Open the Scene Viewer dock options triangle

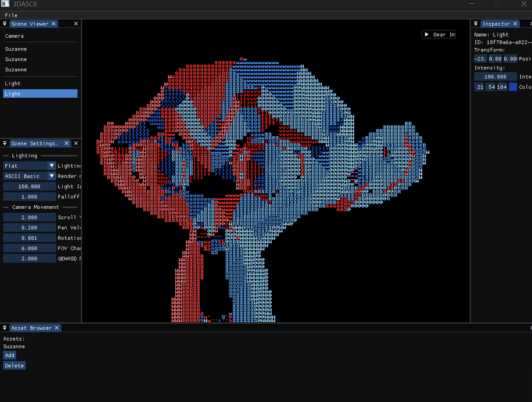4,24
